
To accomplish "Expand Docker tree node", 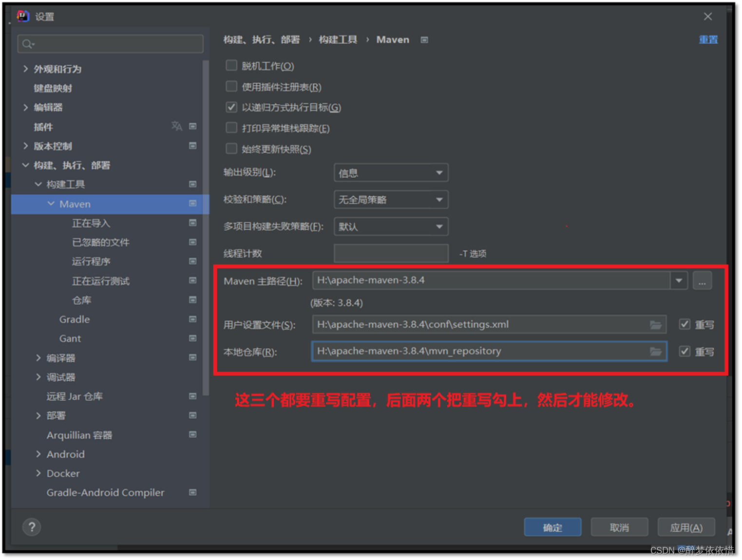I will tap(38, 473).
